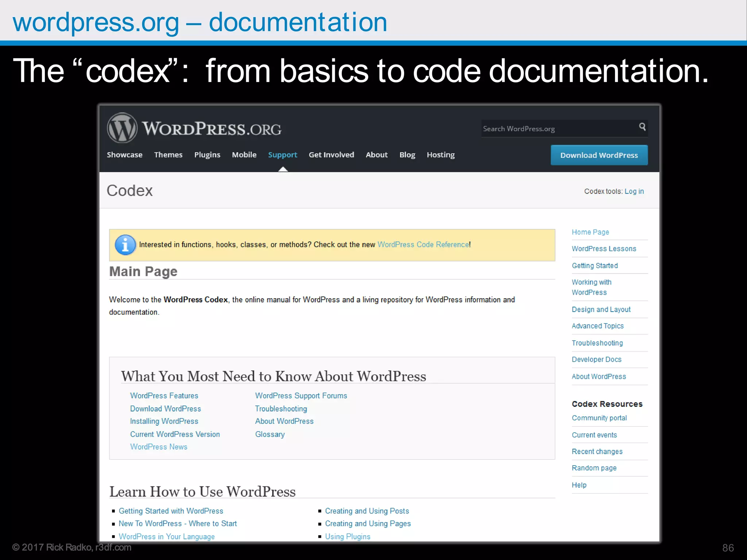Click What You Most Need to Know heading

[x=274, y=376]
